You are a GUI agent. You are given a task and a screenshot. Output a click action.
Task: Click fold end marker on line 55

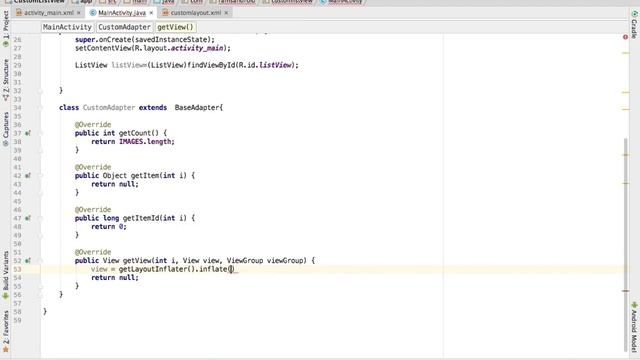click(40, 286)
